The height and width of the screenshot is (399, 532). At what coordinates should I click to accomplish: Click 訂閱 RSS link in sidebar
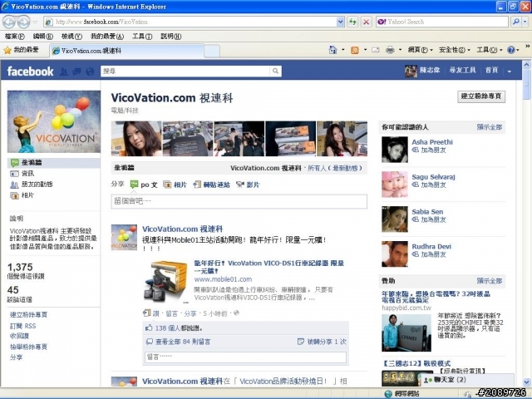pyautogui.click(x=22, y=326)
